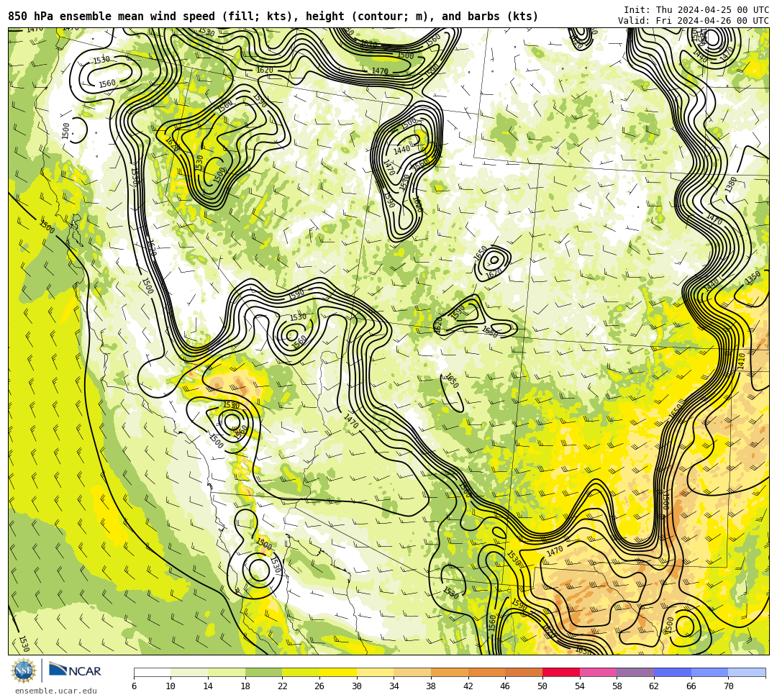Pick the light orange 34-38 kts swatch
Screen dimensions: 777x700
click(412, 672)
